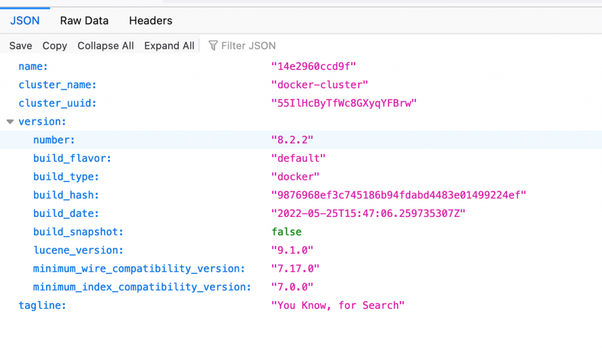Click the value "9.1.0"
The width and height of the screenshot is (602, 364).
(292, 251)
